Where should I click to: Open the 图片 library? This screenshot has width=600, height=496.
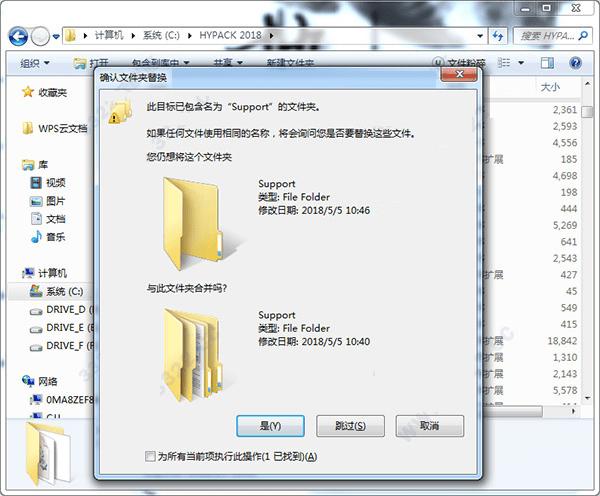[55, 201]
